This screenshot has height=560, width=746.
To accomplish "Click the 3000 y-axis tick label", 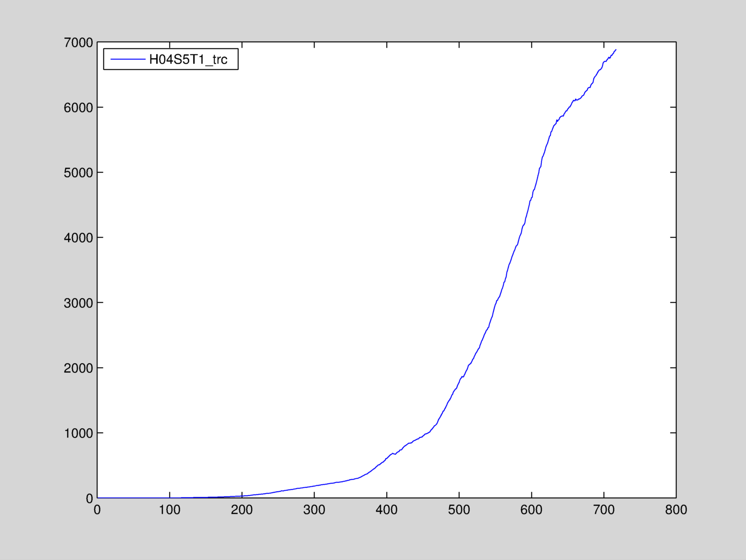I will tap(78, 303).
